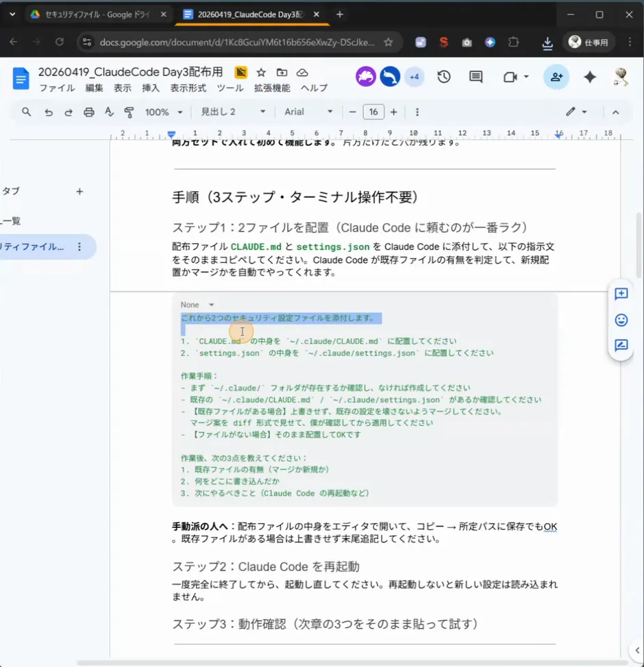Close the ClaudeCode Day3 browser tab

pos(317,14)
